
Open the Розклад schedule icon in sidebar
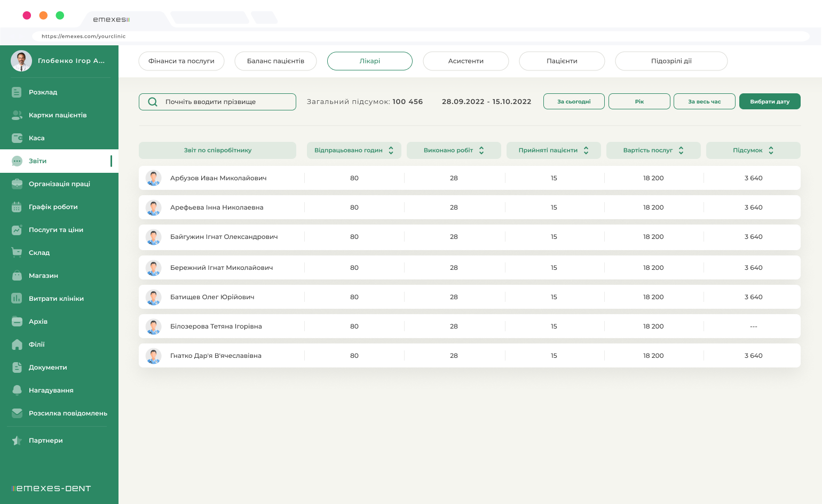pos(17,92)
